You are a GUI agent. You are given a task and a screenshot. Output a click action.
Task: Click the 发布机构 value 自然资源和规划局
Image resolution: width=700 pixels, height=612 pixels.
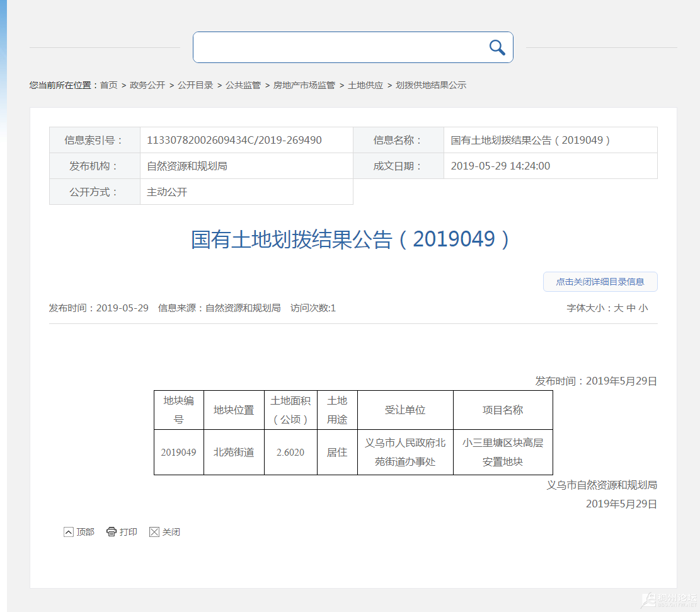(x=187, y=166)
